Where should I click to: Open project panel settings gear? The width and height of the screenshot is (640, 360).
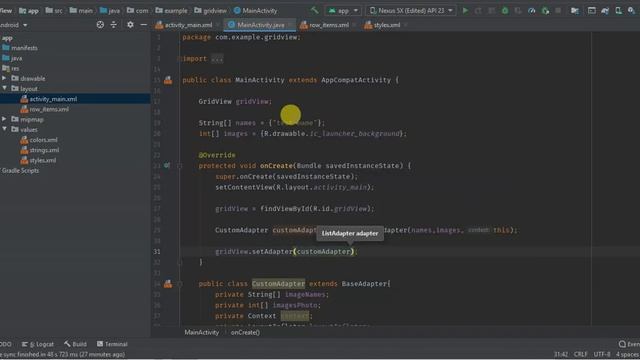(x=130, y=25)
